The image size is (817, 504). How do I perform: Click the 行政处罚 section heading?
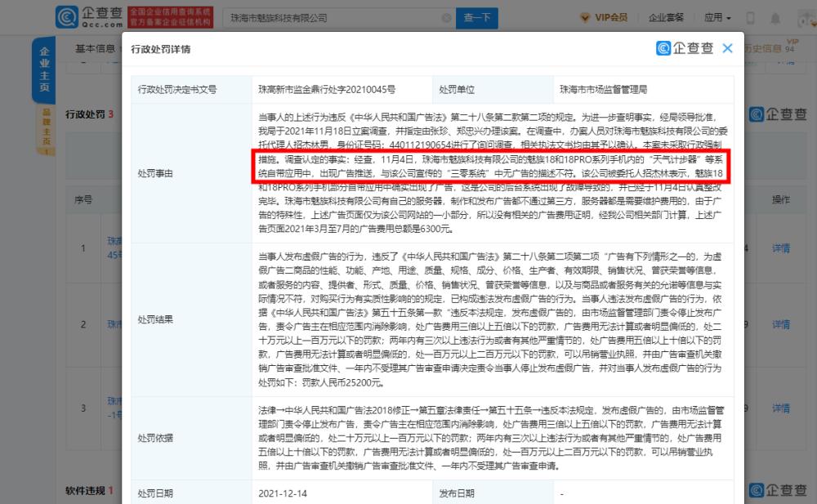coord(86,114)
